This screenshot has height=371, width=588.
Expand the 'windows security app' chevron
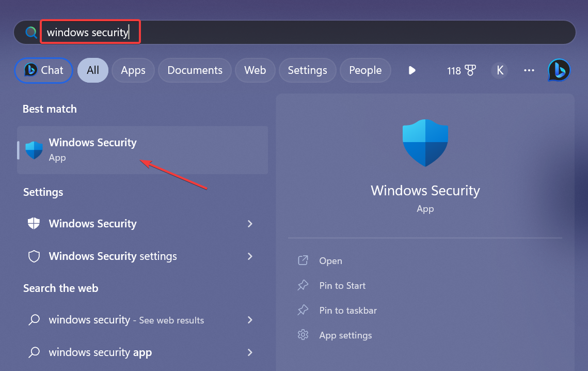(x=250, y=352)
